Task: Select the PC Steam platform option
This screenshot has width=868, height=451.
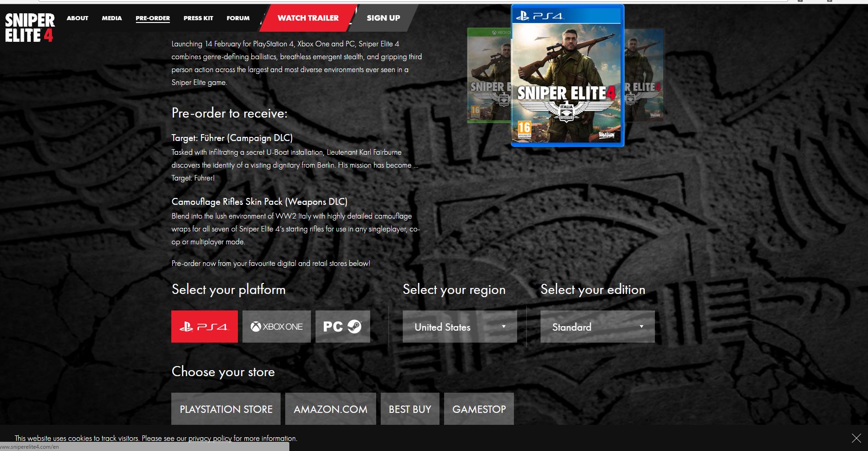Action: (343, 327)
